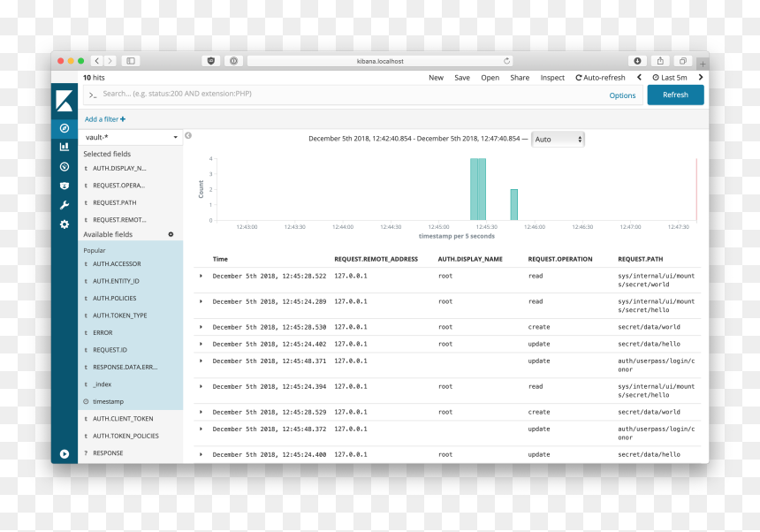
Task: Open the Last 5m time picker
Action: (x=669, y=78)
